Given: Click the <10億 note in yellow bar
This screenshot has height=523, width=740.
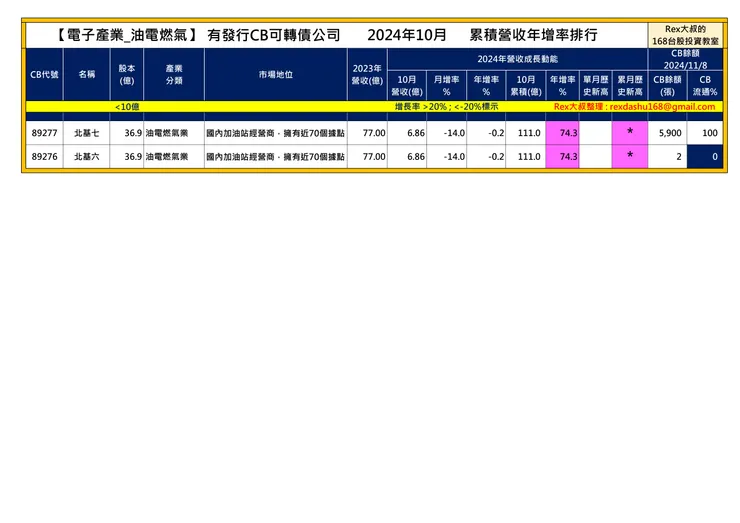Looking at the screenshot, I should (x=127, y=107).
